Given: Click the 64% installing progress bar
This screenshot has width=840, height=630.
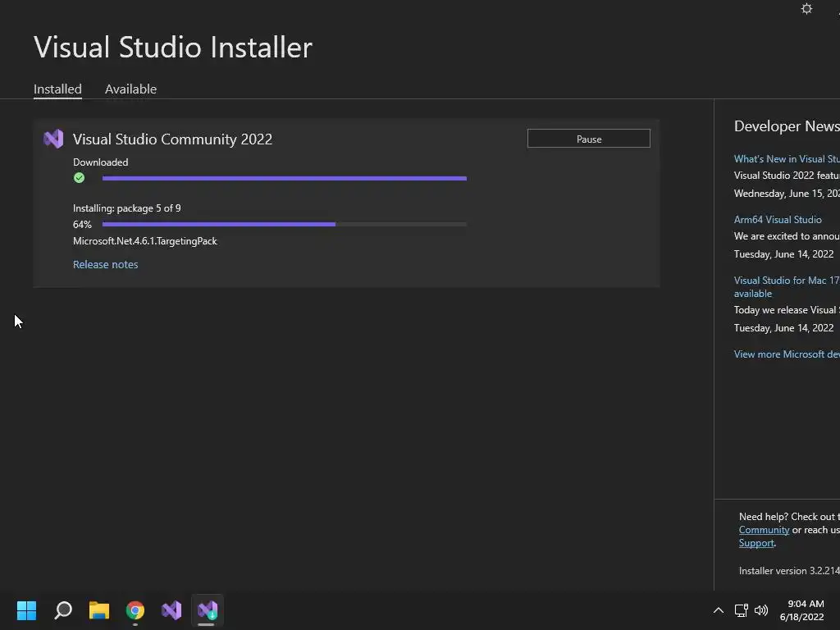Looking at the screenshot, I should click(285, 225).
